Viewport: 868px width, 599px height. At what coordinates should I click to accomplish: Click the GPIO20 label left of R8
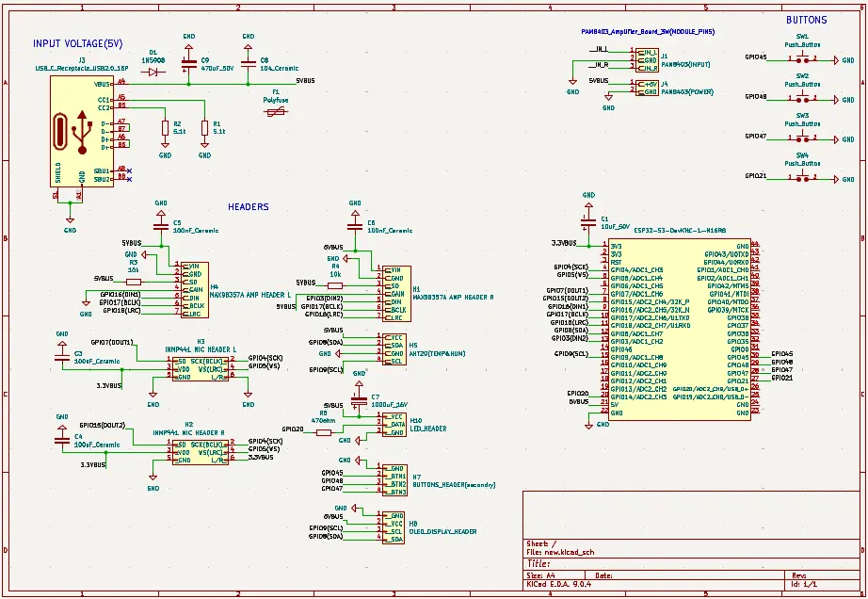pos(292,429)
